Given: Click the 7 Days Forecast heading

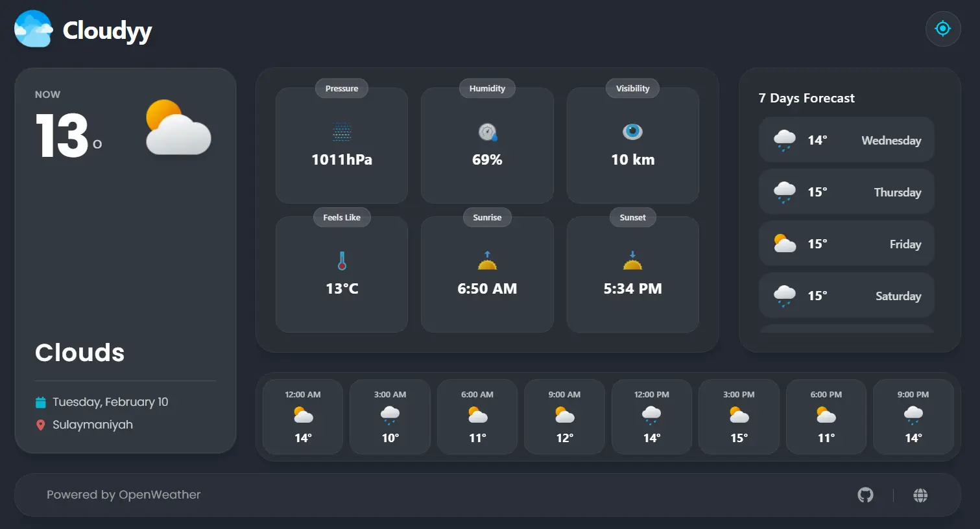Looking at the screenshot, I should tap(806, 98).
